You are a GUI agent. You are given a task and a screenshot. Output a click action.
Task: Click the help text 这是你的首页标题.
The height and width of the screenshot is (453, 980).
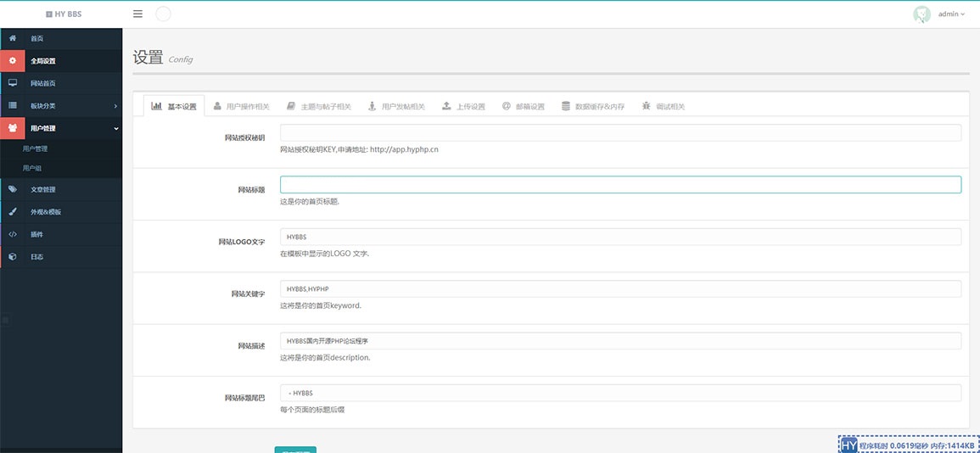pos(310,202)
